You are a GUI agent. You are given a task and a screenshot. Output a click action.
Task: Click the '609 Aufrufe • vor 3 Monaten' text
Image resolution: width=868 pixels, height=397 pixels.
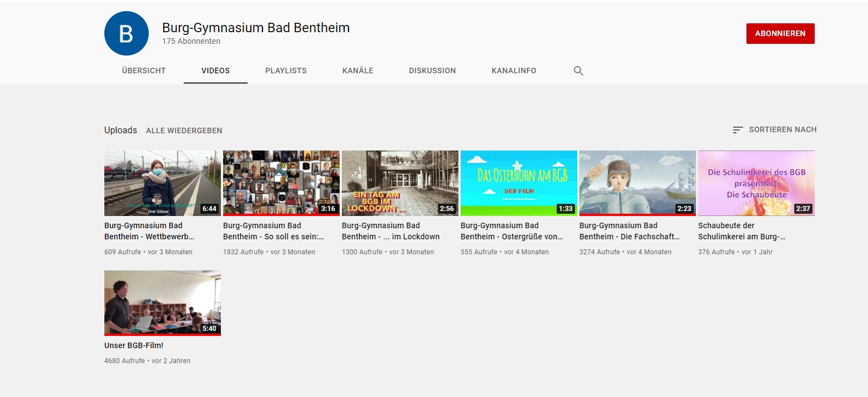click(148, 252)
